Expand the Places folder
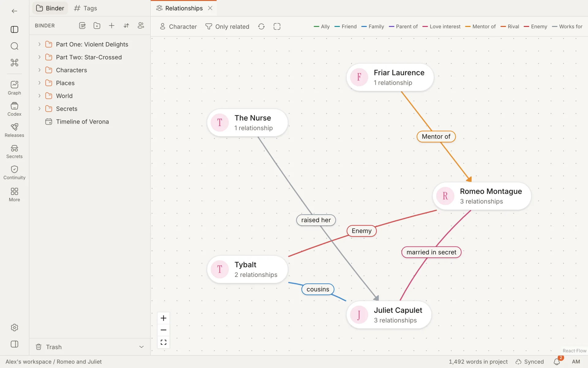Screen dimensions: 588x368 tap(39, 83)
